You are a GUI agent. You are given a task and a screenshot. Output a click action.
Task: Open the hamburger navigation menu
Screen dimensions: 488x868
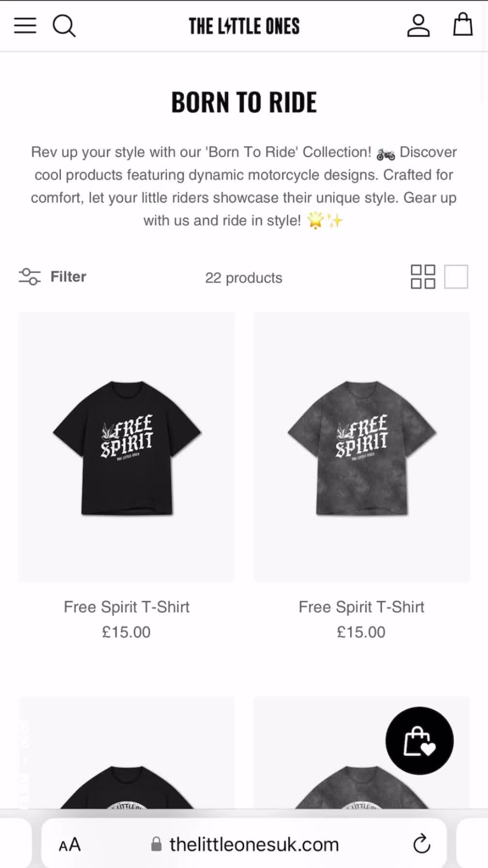[25, 25]
